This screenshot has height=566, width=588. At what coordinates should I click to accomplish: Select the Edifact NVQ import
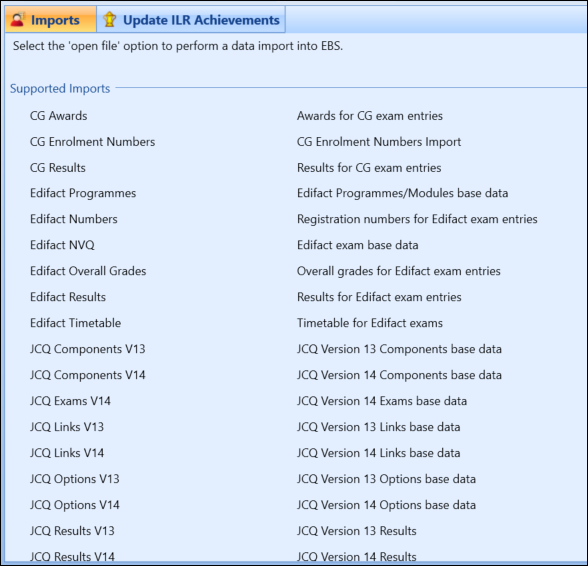(x=62, y=245)
